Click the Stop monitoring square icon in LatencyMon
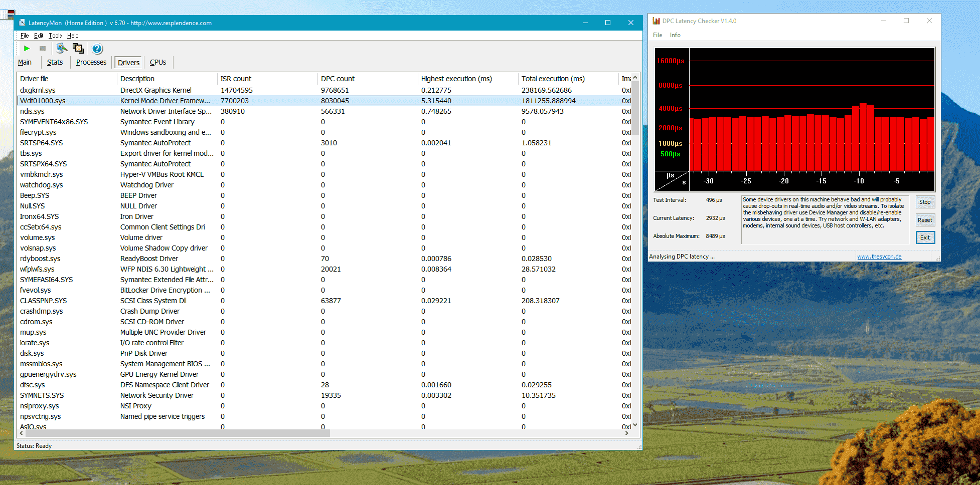The height and width of the screenshot is (485, 980). pyautogui.click(x=43, y=49)
